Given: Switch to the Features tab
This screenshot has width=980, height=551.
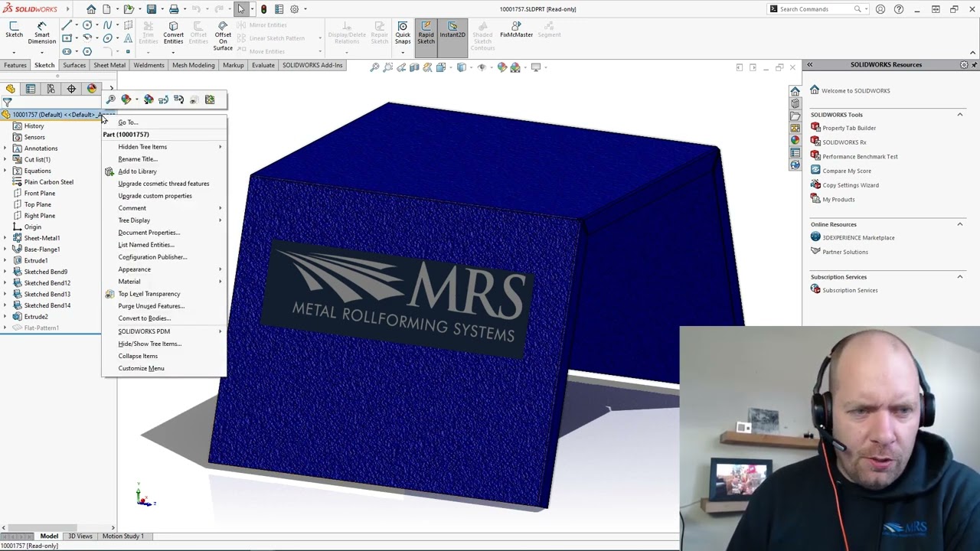Looking at the screenshot, I should coord(15,65).
